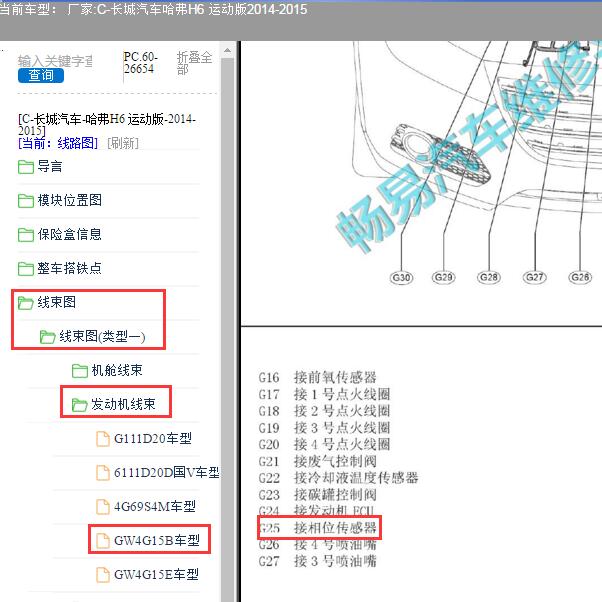Click the open folder icon beside 发动机线束
Screen dimensions: 602x602
pyautogui.click(x=80, y=405)
